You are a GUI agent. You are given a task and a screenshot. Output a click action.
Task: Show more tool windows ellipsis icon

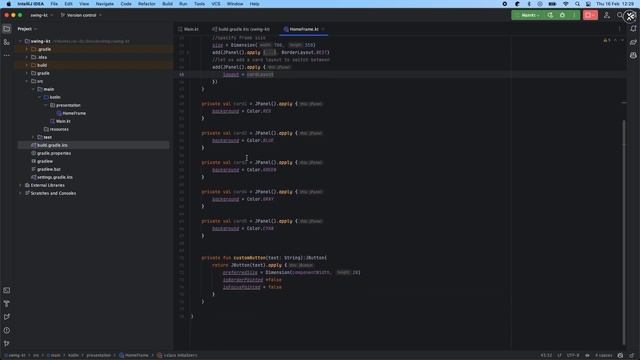(7, 55)
